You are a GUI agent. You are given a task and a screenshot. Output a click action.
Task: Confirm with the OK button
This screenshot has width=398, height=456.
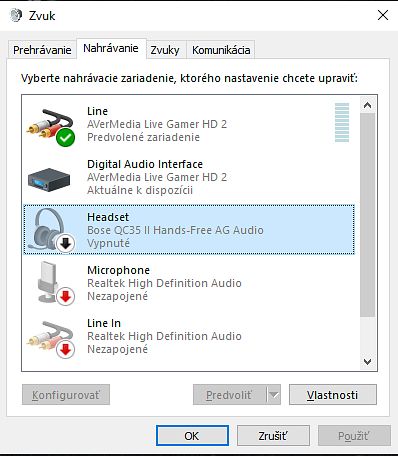[192, 436]
